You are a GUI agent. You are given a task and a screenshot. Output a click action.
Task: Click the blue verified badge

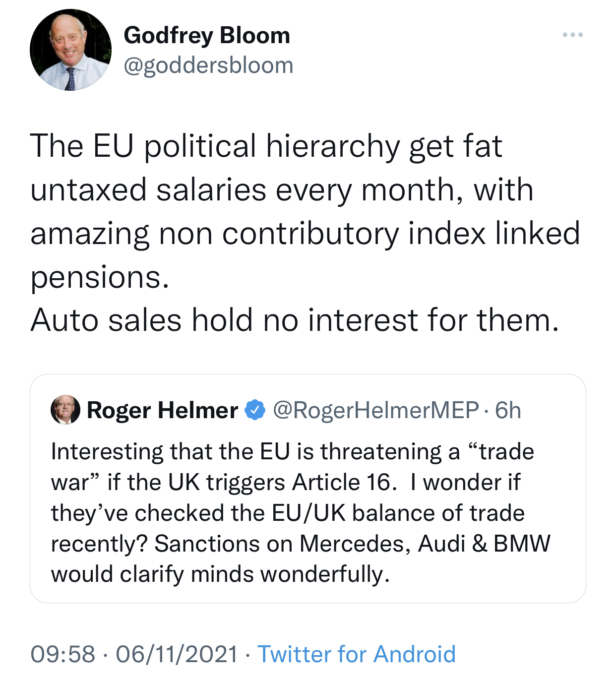point(255,410)
